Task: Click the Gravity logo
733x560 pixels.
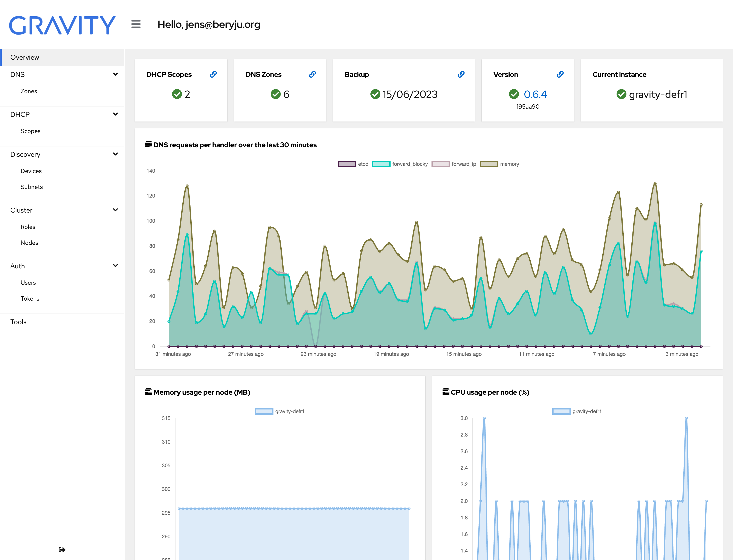Action: tap(62, 25)
